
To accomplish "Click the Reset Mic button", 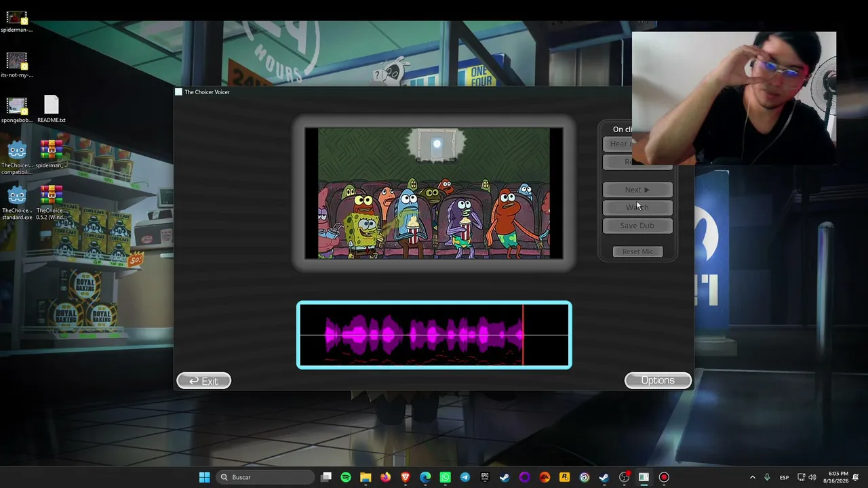I will (637, 251).
